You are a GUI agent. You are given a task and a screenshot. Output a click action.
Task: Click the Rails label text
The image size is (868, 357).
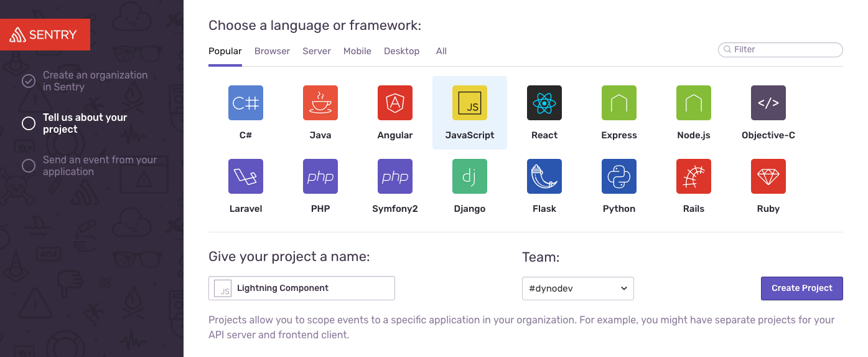[x=694, y=209]
